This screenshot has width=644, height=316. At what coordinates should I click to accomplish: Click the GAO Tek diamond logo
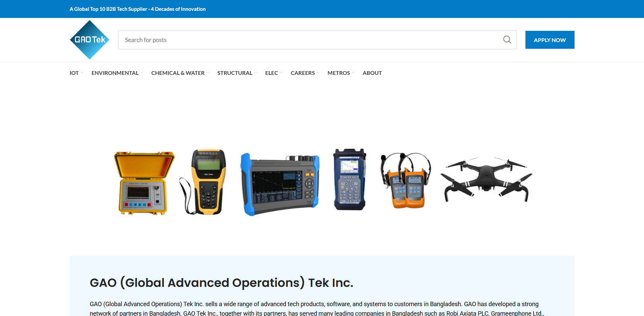[x=89, y=40]
